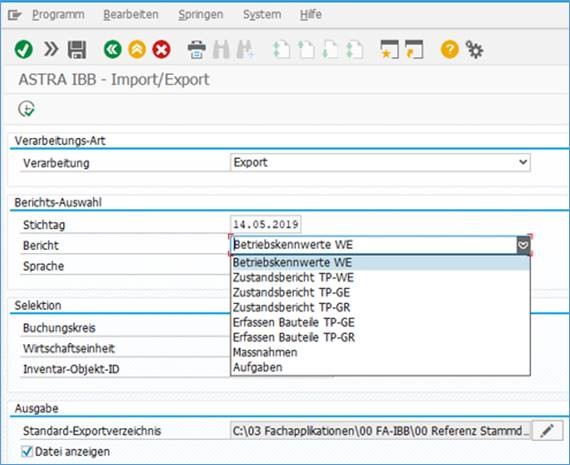Click the Stichtag date field
The image size is (570, 465).
coord(266,224)
